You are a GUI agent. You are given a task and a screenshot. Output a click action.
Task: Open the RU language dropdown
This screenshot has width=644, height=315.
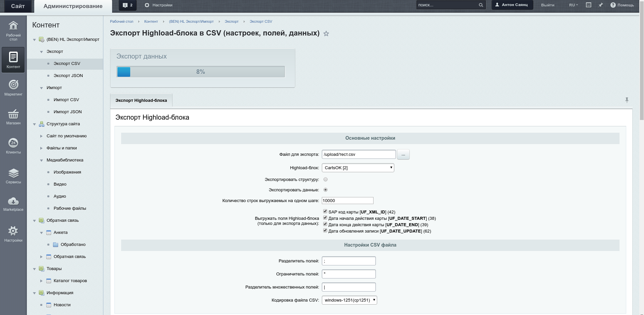click(x=574, y=5)
